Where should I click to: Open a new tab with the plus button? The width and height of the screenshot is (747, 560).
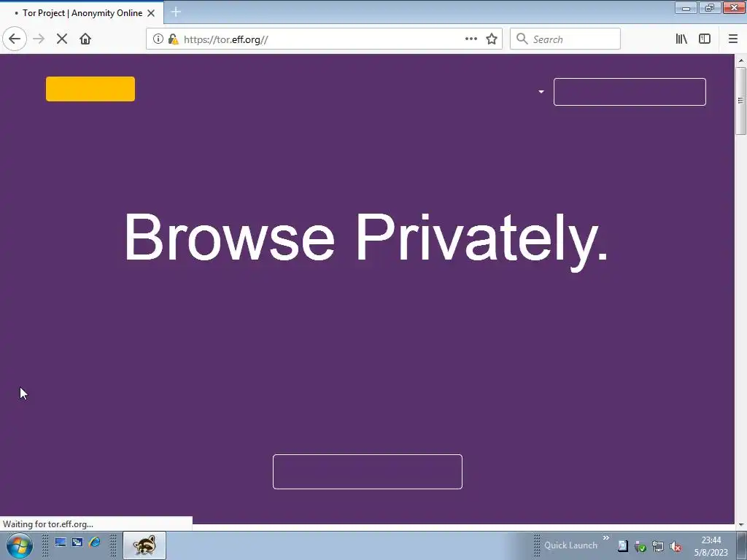point(176,12)
